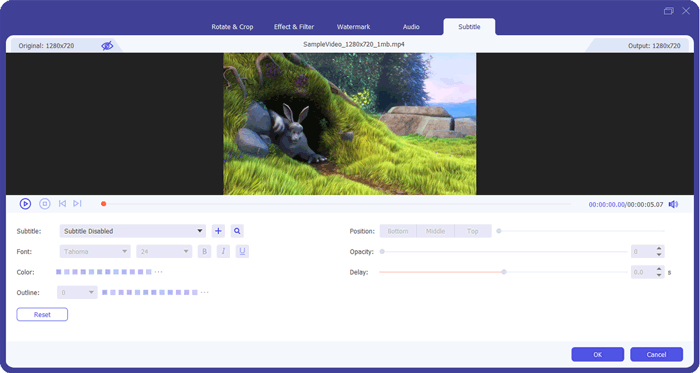
Task: Play the video preview
Action: [25, 204]
